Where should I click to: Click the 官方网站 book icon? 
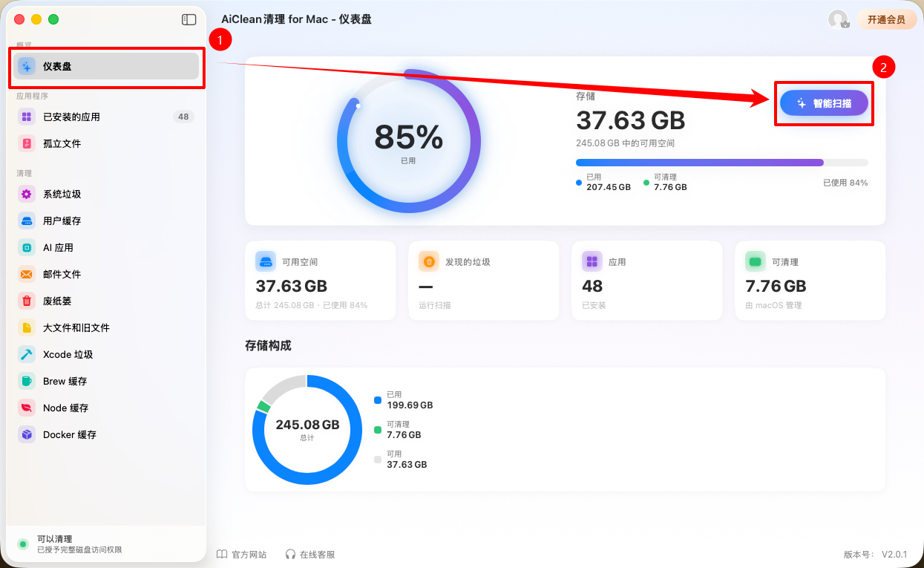[x=221, y=554]
